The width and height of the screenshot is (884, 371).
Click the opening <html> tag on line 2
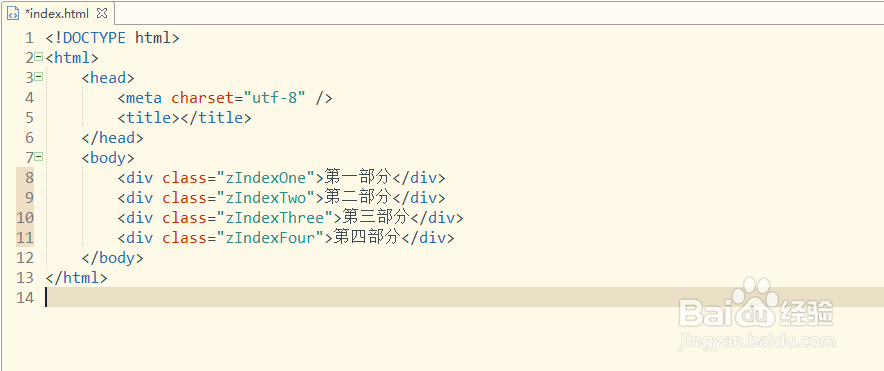click(72, 58)
